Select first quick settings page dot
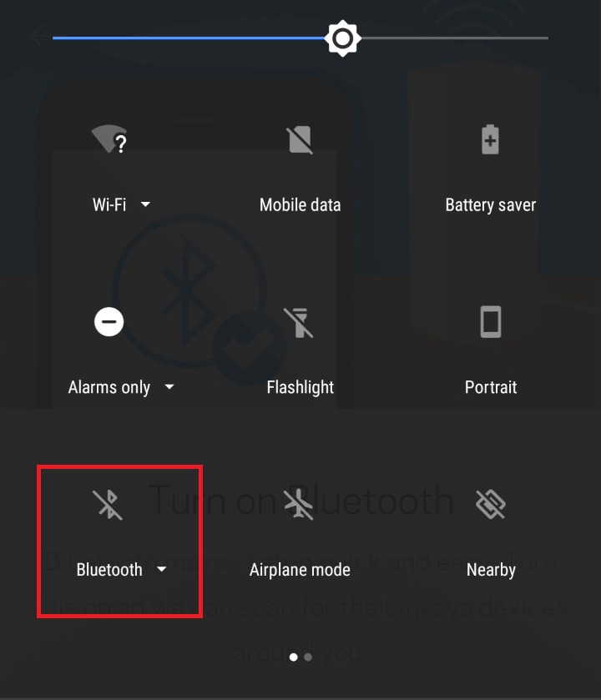The width and height of the screenshot is (601, 700). point(293,657)
